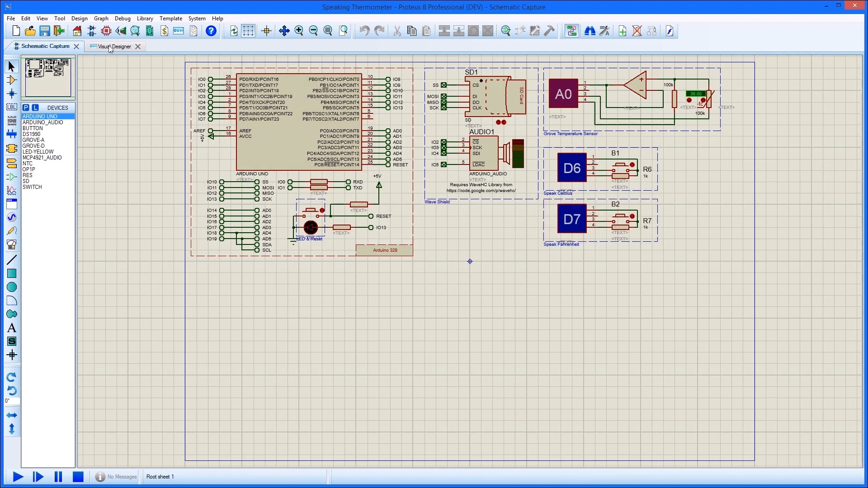868x488 pixels.
Task: Select the 2D Graphics Circle tool
Action: pyautogui.click(x=12, y=287)
